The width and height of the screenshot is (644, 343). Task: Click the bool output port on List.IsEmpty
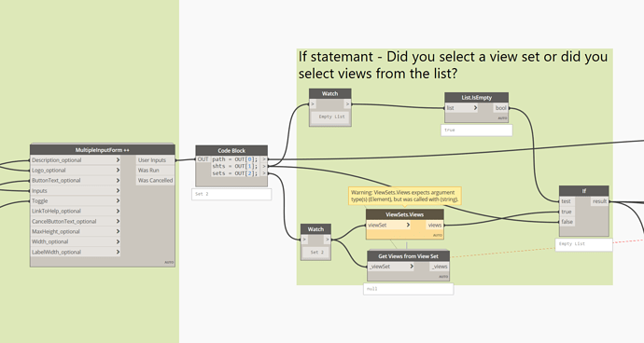(500, 108)
